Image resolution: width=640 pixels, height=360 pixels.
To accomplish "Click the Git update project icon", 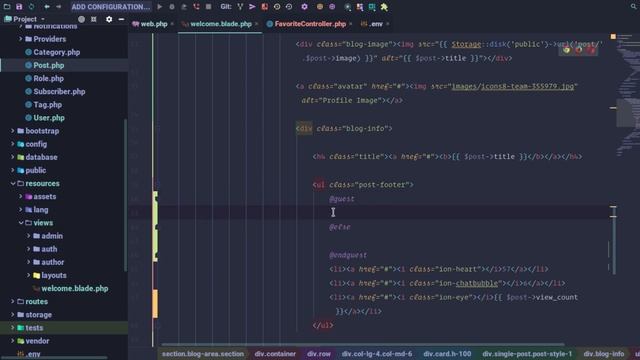I will point(240,7).
